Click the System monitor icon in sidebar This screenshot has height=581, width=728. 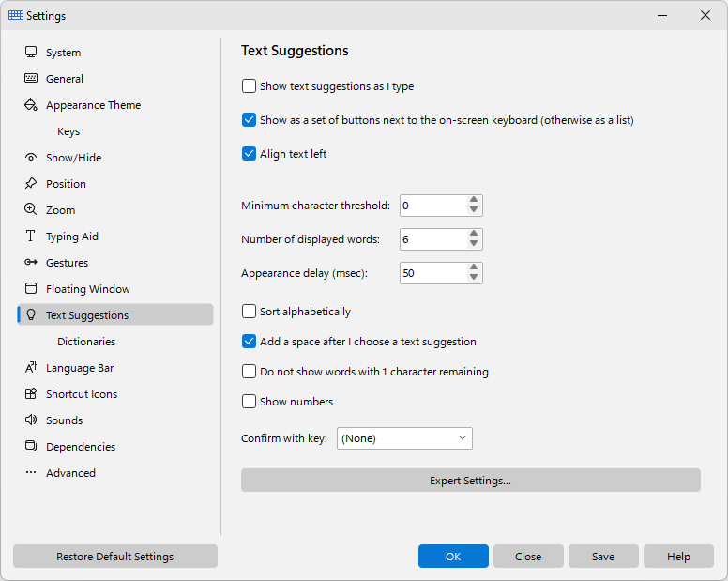click(31, 52)
